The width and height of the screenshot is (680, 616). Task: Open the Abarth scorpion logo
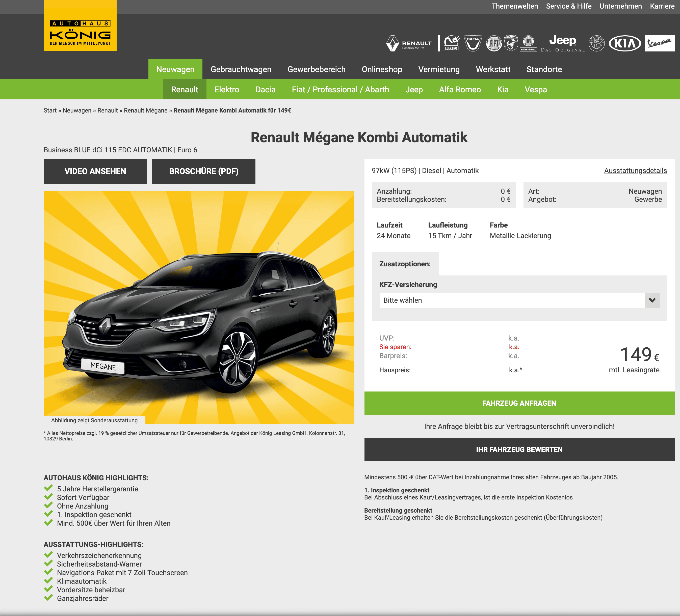point(511,43)
